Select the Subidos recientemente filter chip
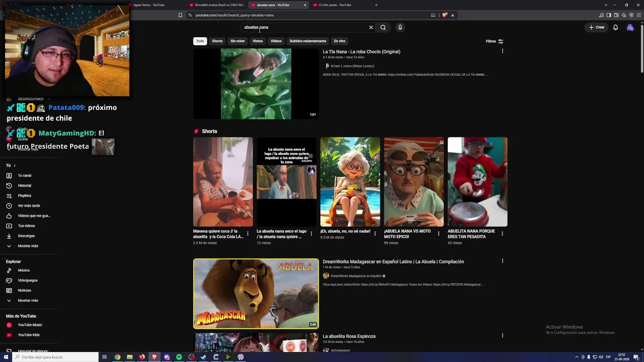 point(308,41)
